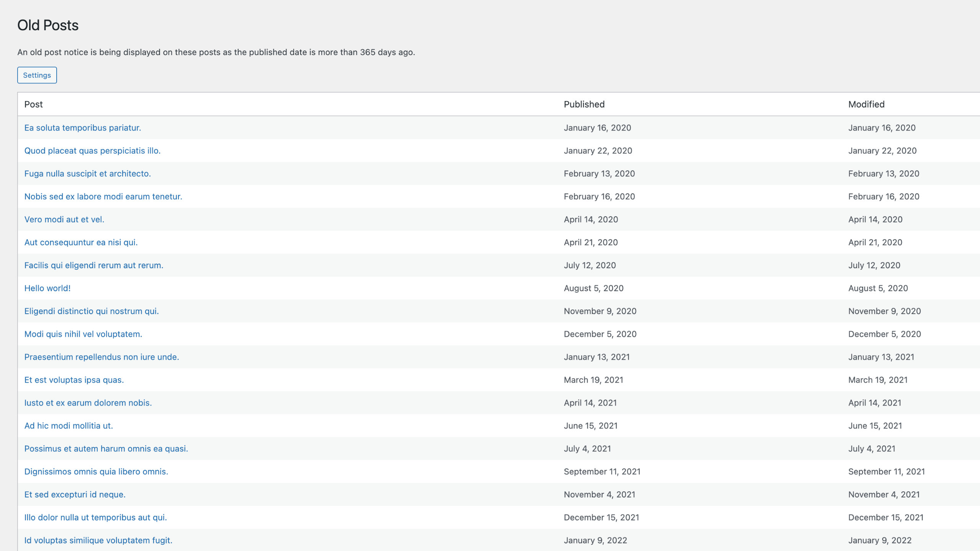The height and width of the screenshot is (551, 980).
Task: Open post 'Facilis qui eligendi rerum aut rerum.'
Action: coord(94,266)
